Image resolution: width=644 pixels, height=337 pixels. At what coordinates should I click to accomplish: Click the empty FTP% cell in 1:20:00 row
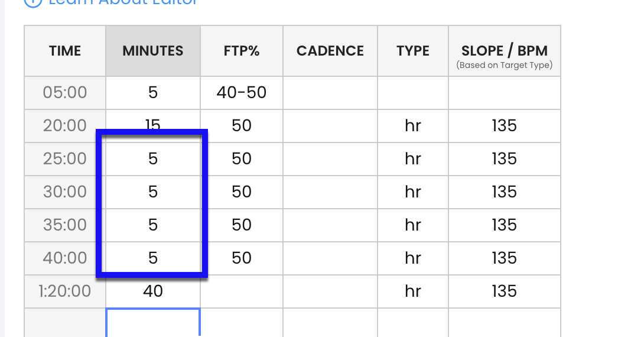coord(242,291)
